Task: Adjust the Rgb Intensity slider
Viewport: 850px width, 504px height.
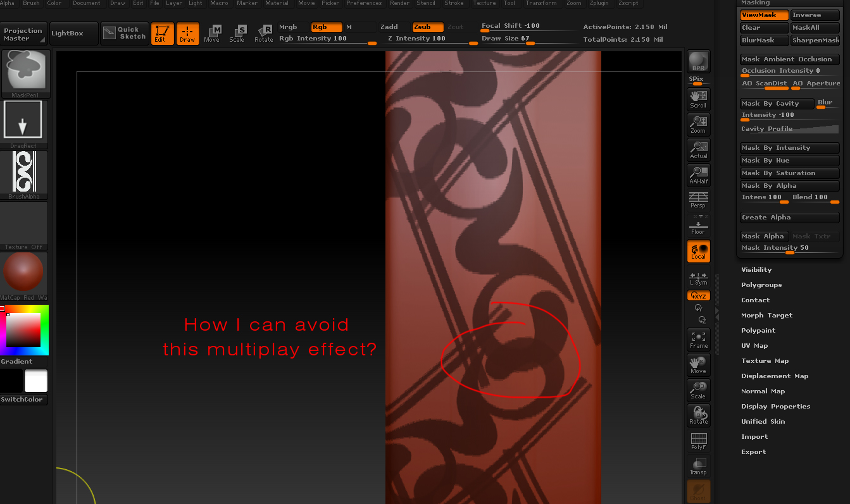Action: point(328,40)
